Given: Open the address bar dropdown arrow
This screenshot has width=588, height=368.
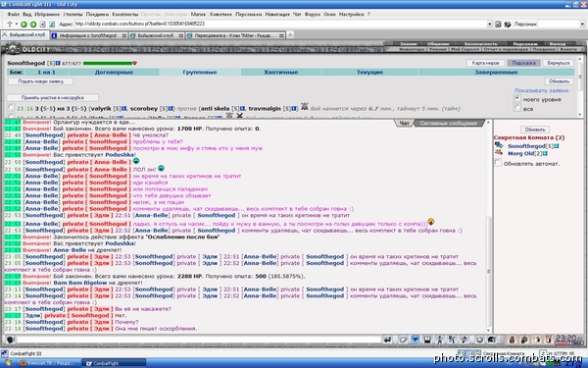Looking at the screenshot, I should pos(490,24).
